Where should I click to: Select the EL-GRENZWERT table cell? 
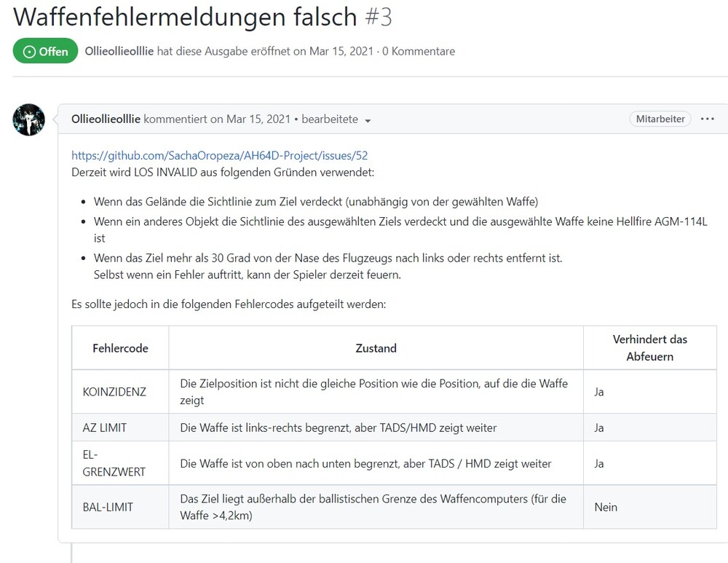coord(120,463)
